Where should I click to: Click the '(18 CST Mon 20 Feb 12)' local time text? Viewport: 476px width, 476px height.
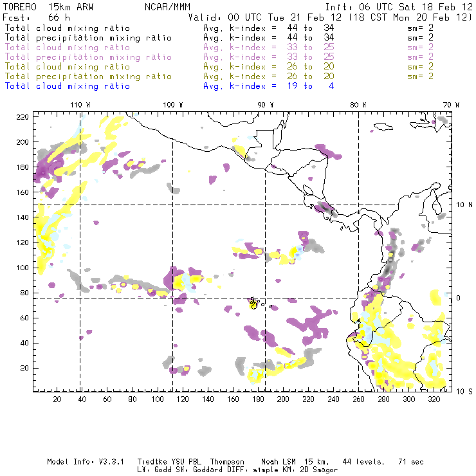(410, 17)
